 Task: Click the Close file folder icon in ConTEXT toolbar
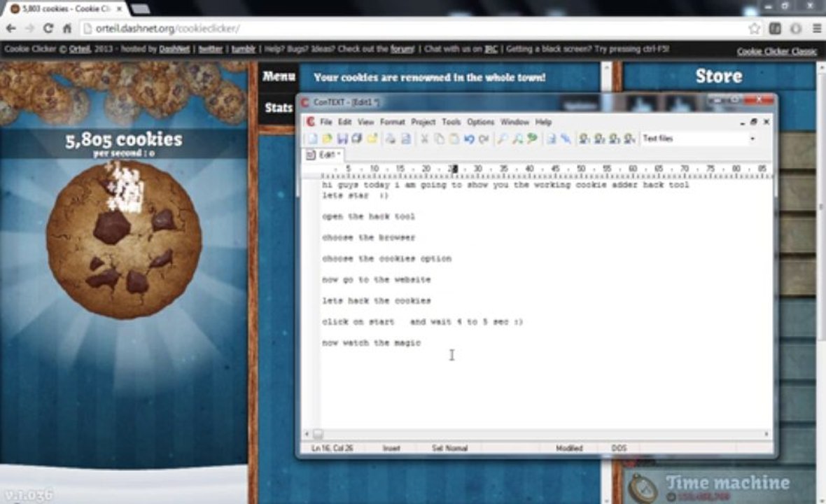[x=372, y=139]
